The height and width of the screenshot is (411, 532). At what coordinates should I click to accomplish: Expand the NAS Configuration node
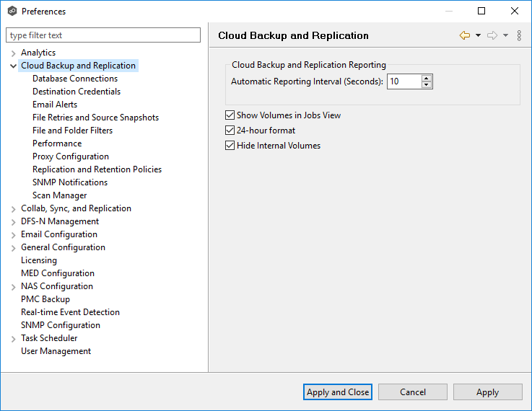point(13,286)
